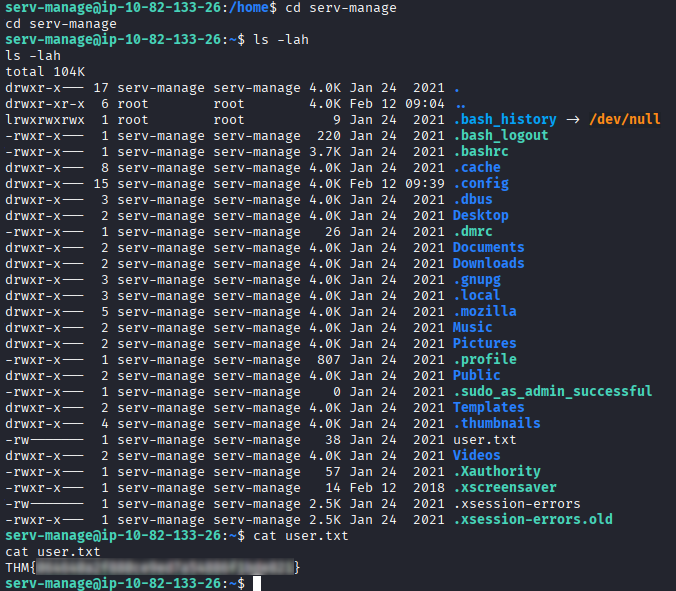Select the .mozilla directory entry
Screen dimensions: 676x591
pos(484,311)
